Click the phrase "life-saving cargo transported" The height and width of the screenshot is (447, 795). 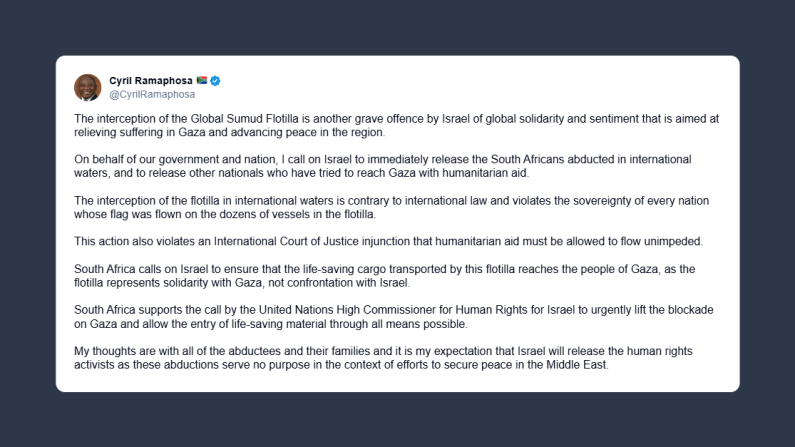(x=357, y=269)
